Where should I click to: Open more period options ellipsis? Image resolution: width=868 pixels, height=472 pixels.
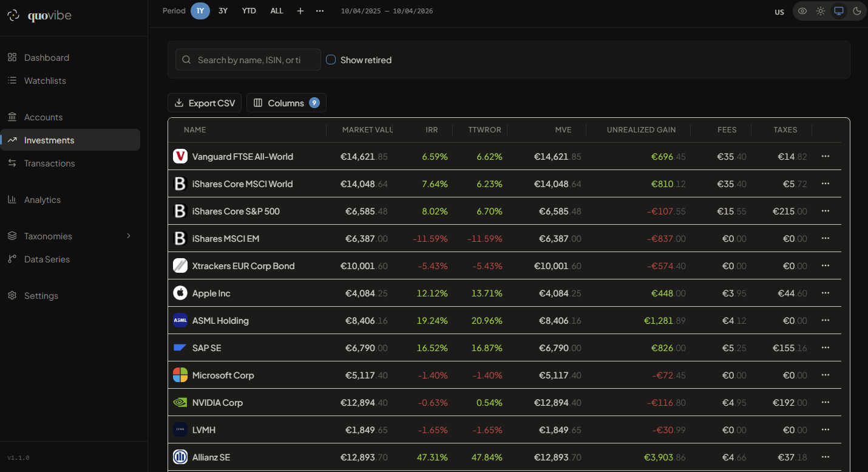320,11
